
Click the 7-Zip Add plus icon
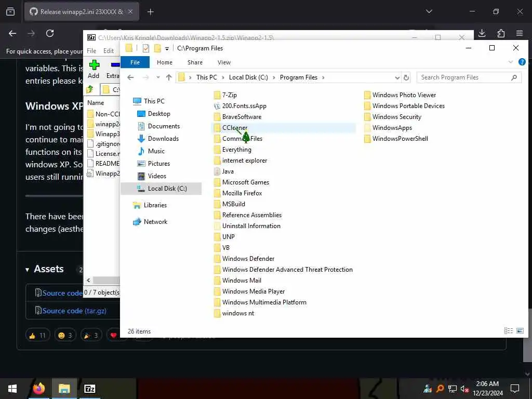pos(94,65)
